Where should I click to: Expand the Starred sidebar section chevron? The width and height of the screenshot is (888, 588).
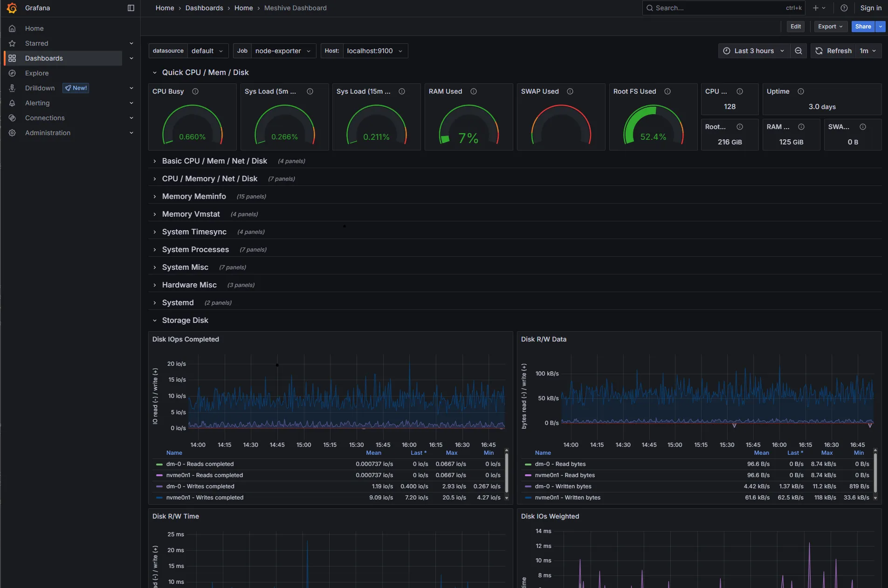coord(131,43)
